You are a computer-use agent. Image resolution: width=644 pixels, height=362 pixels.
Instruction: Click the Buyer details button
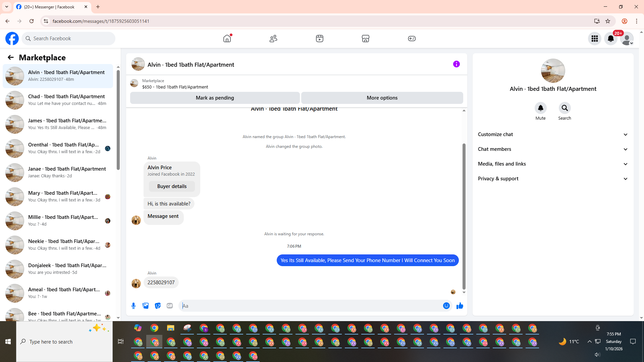click(x=172, y=186)
